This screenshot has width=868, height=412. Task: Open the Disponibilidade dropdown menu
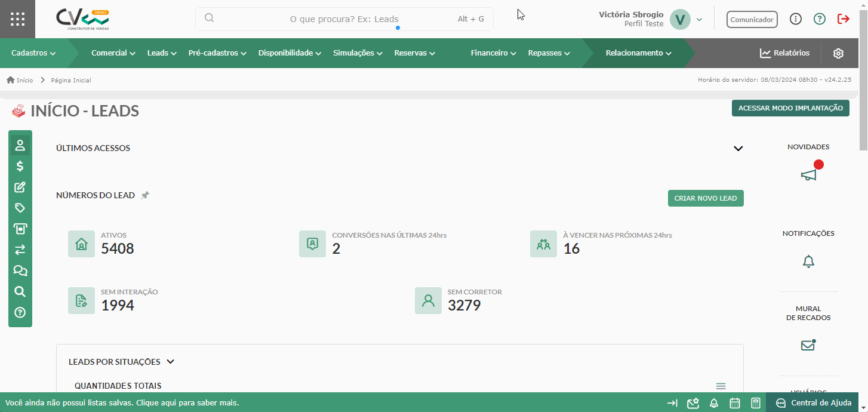(290, 53)
